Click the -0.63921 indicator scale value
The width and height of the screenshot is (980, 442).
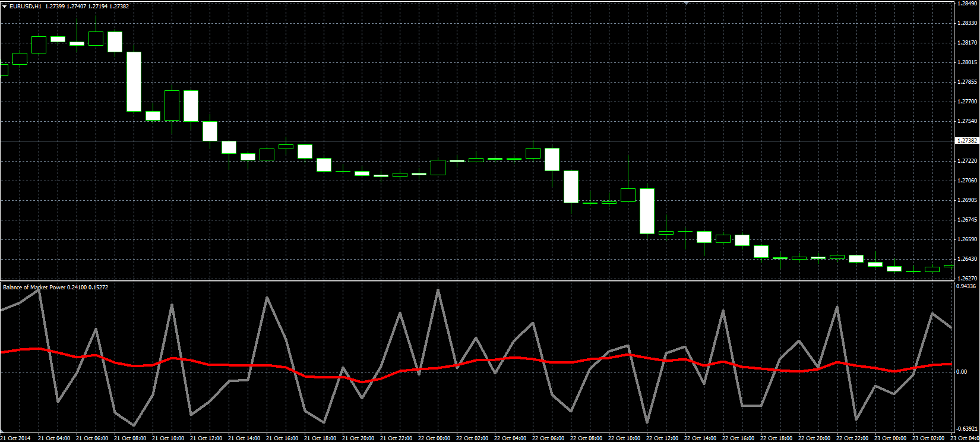tap(967, 428)
